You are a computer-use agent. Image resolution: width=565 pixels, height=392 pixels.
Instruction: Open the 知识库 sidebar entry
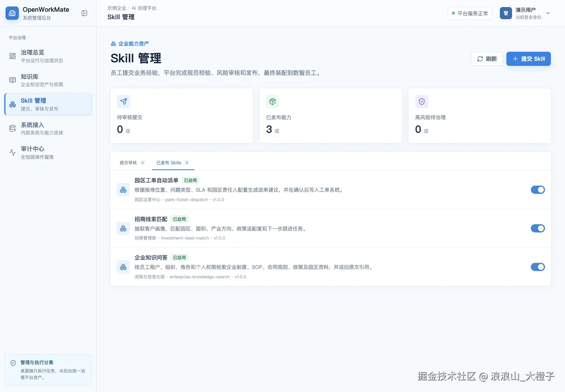tap(48, 80)
